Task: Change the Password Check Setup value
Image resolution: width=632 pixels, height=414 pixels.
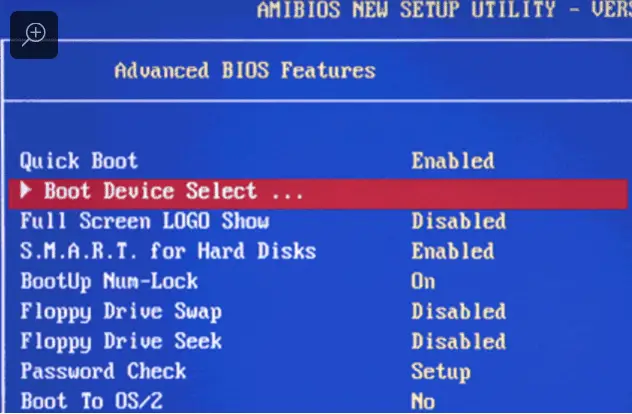Action: point(441,372)
